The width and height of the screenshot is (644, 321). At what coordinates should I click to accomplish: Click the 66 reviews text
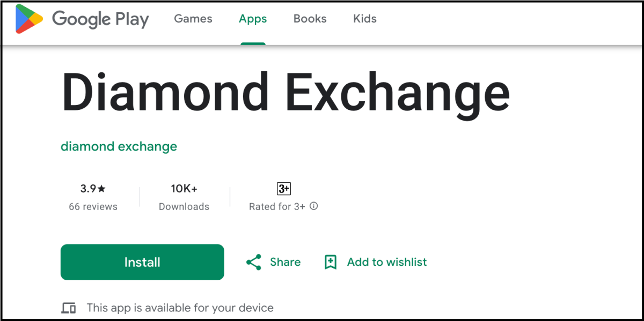pyautogui.click(x=93, y=206)
